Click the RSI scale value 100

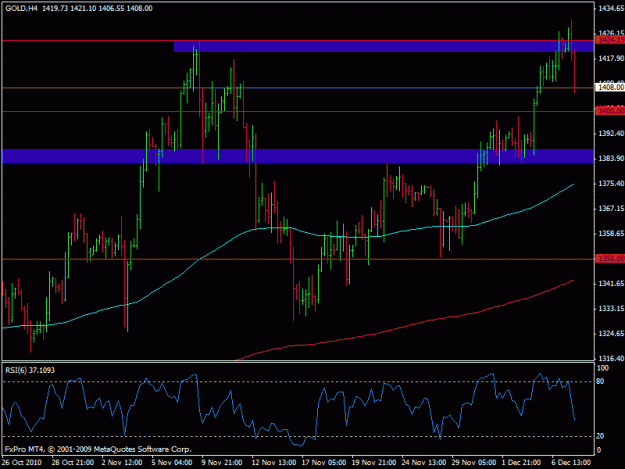[x=603, y=368]
